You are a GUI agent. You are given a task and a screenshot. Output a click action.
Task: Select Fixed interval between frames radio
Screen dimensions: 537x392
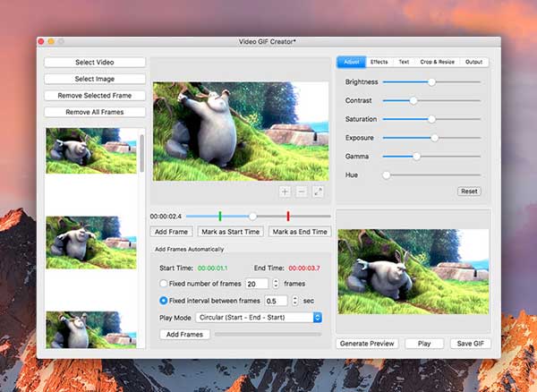pyautogui.click(x=164, y=301)
